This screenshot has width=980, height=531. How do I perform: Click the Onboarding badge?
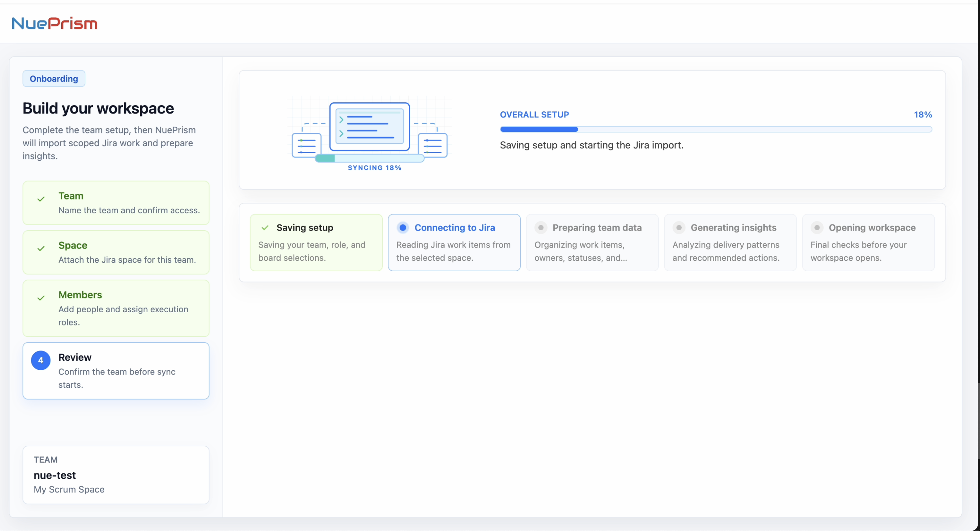click(x=54, y=78)
